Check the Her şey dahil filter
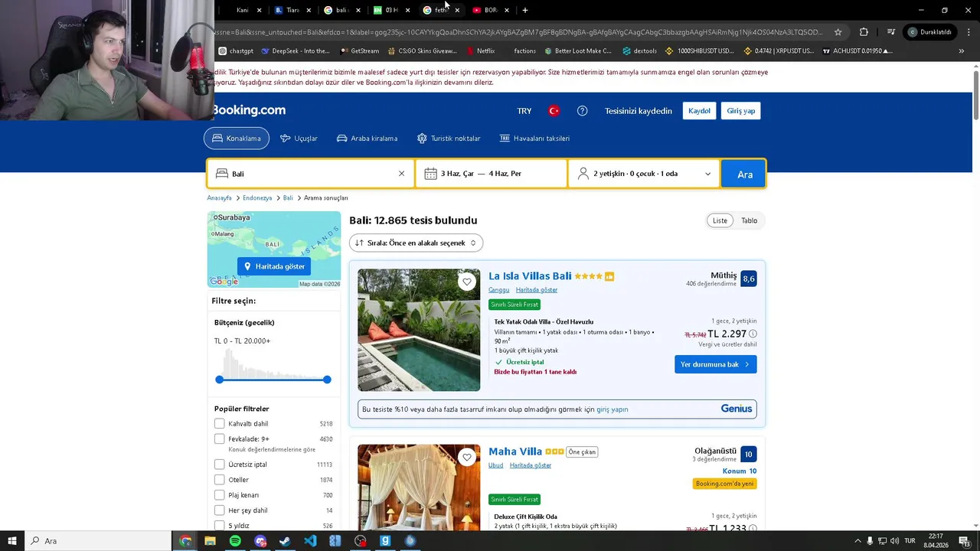 tap(220, 510)
